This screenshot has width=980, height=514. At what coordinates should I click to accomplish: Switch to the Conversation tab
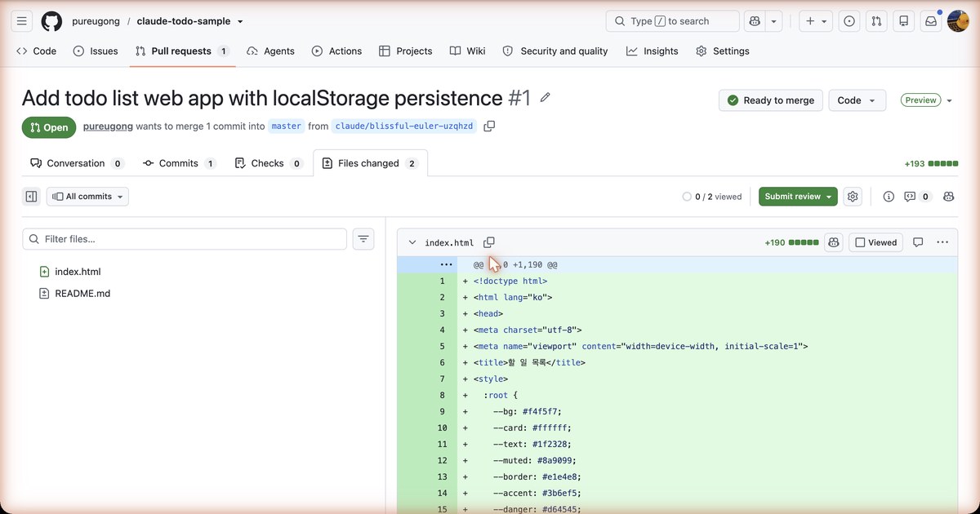point(76,163)
